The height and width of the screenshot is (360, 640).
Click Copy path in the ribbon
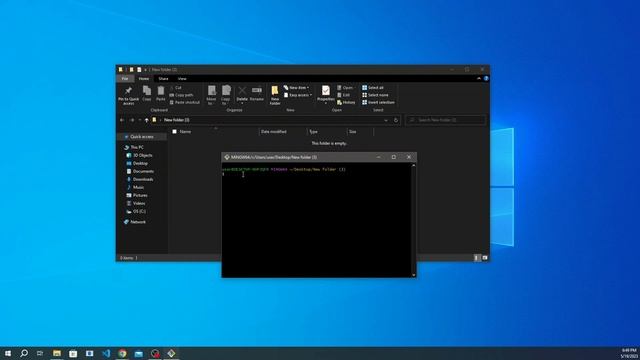click(181, 95)
